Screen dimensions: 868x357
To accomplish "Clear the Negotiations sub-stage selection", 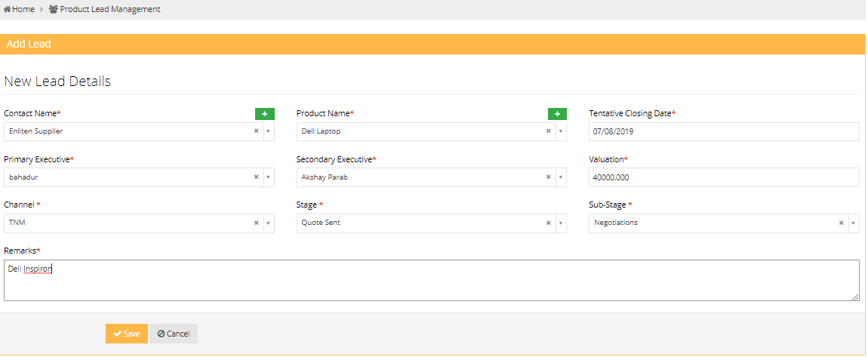I will 842,223.
